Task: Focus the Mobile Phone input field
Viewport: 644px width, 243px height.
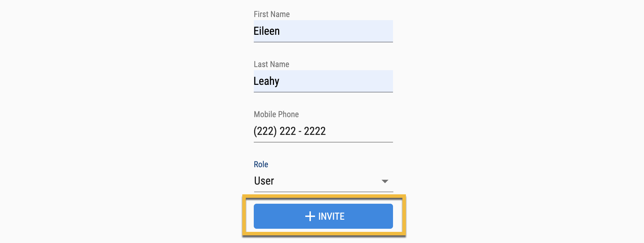Action: [x=323, y=131]
